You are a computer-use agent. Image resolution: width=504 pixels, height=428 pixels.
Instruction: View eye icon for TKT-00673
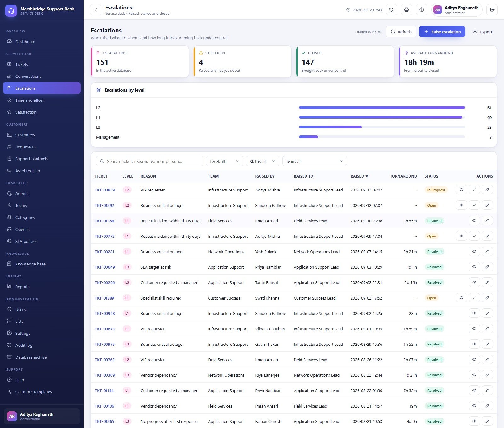(474, 329)
